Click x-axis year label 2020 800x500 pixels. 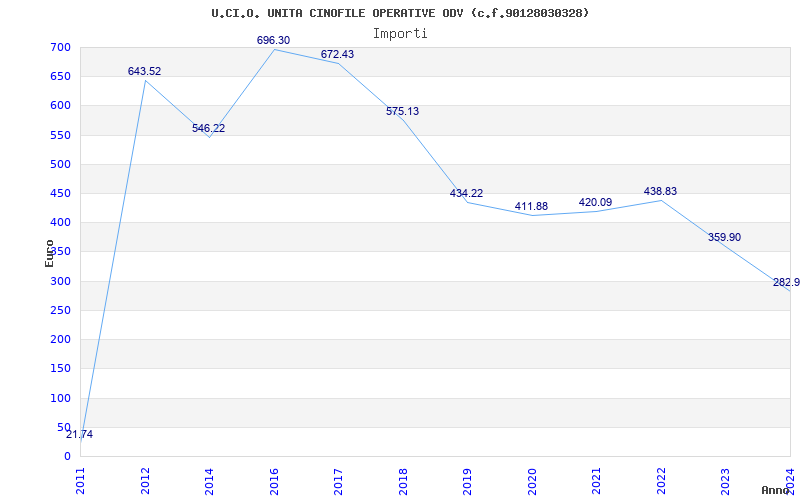[532, 481]
